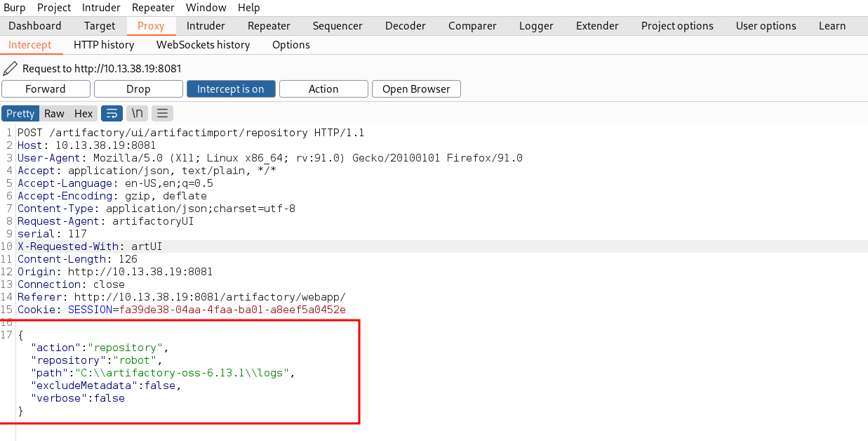Click the Origin header line
The width and height of the screenshot is (868, 441).
point(115,272)
